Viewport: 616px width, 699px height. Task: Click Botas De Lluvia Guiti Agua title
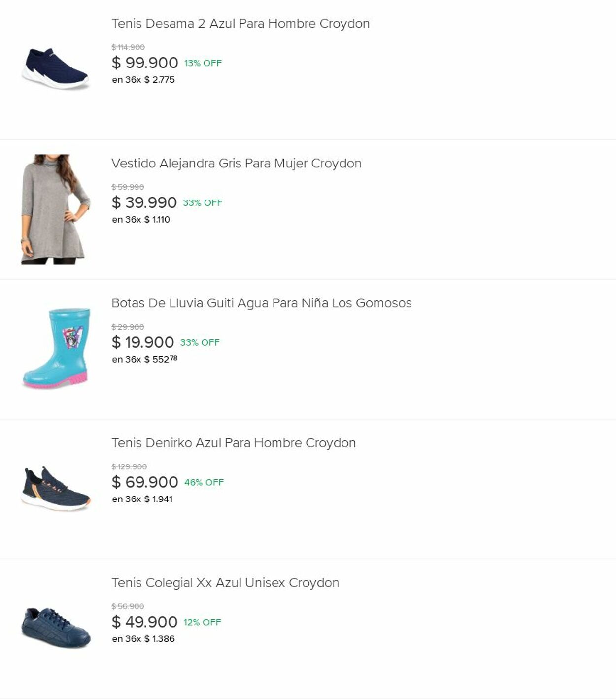click(x=261, y=303)
